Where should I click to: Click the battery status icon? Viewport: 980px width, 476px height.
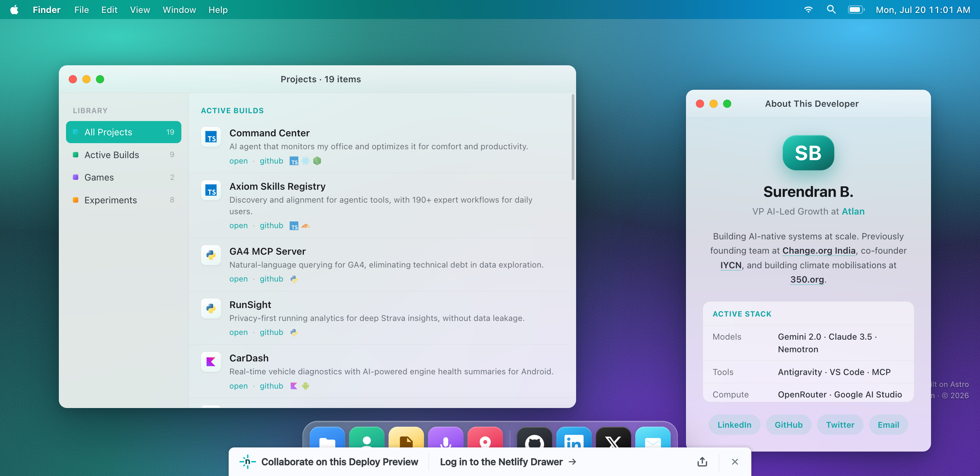(x=856, y=10)
